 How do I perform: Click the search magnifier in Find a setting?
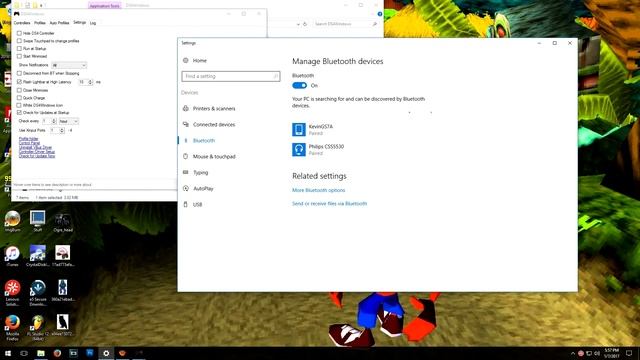tap(276, 76)
